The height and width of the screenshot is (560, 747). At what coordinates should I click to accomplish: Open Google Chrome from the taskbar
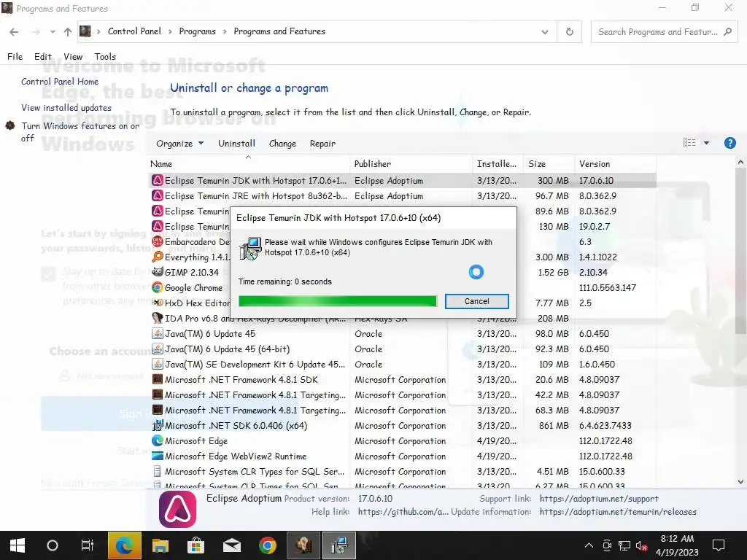coord(267,545)
